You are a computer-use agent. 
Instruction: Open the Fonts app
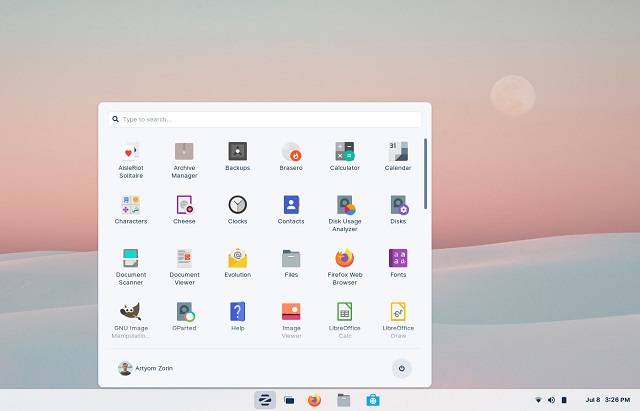(x=398, y=263)
